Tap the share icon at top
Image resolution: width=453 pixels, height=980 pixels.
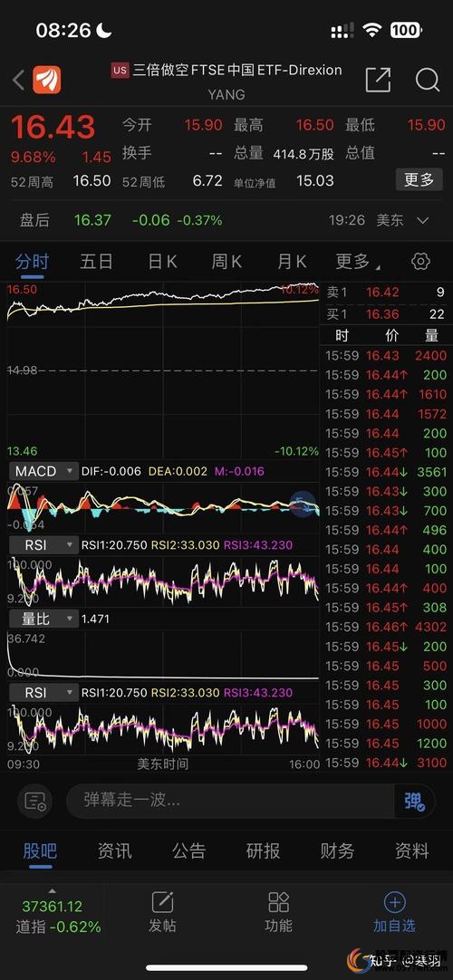[x=378, y=80]
